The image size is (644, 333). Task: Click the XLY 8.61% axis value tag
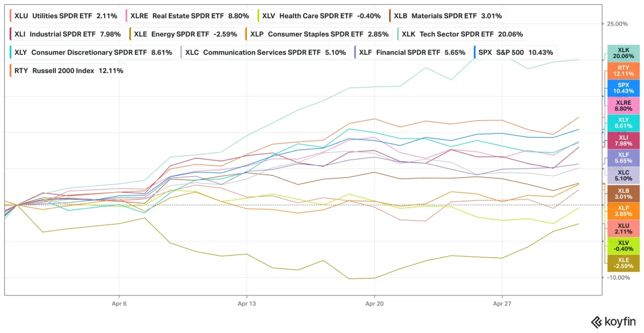coord(623,123)
